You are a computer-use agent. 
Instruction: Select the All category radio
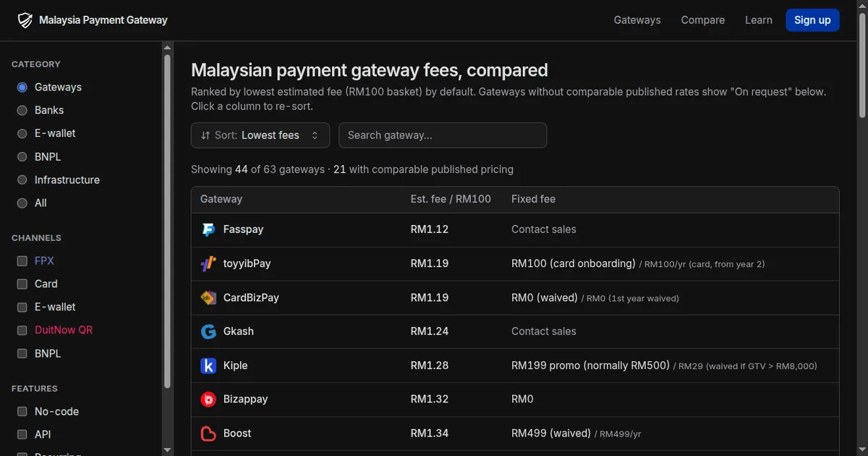click(x=22, y=203)
